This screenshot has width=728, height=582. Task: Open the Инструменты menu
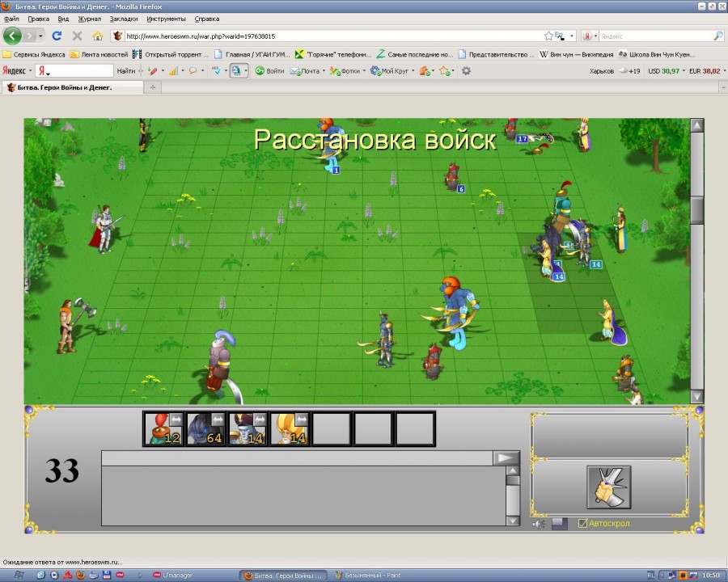click(166, 19)
